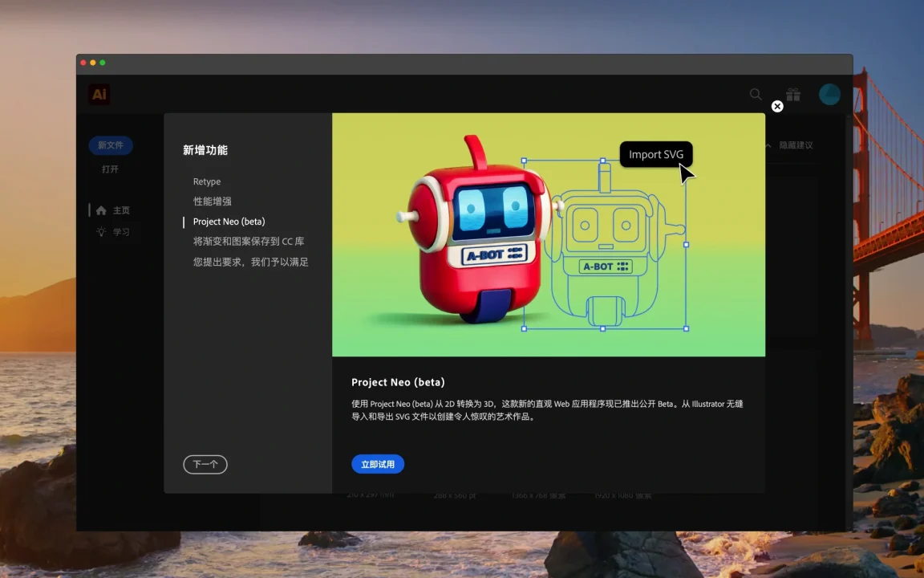This screenshot has height=578, width=924.
Task: Click the 打开 open button
Action: 110,169
